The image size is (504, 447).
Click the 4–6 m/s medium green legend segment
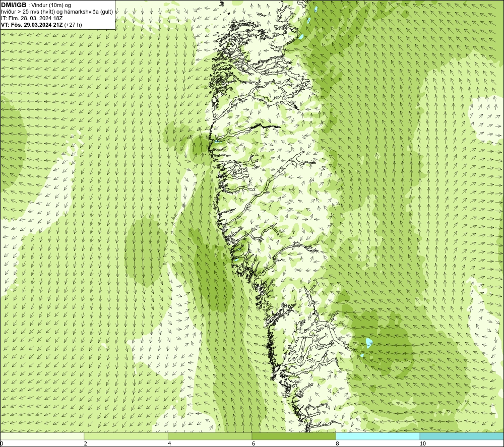coord(210,436)
